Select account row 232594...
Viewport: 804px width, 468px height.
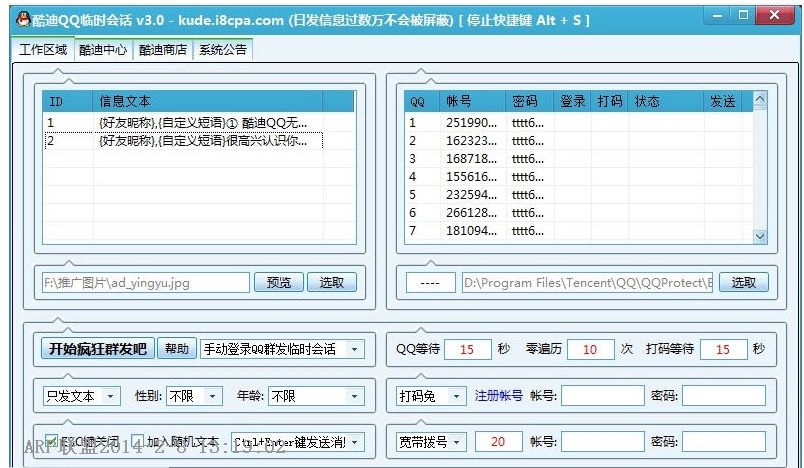click(x=578, y=195)
